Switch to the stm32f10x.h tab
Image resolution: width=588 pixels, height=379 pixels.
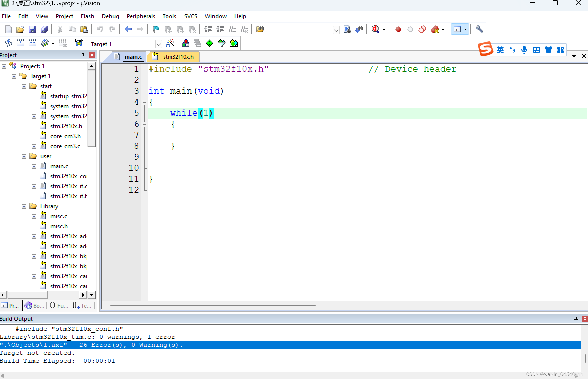[x=178, y=56]
